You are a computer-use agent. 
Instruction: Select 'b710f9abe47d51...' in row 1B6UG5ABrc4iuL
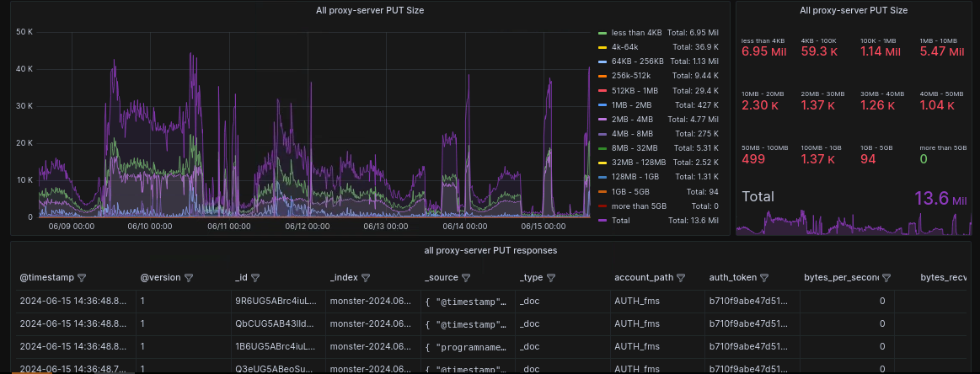(x=752, y=347)
